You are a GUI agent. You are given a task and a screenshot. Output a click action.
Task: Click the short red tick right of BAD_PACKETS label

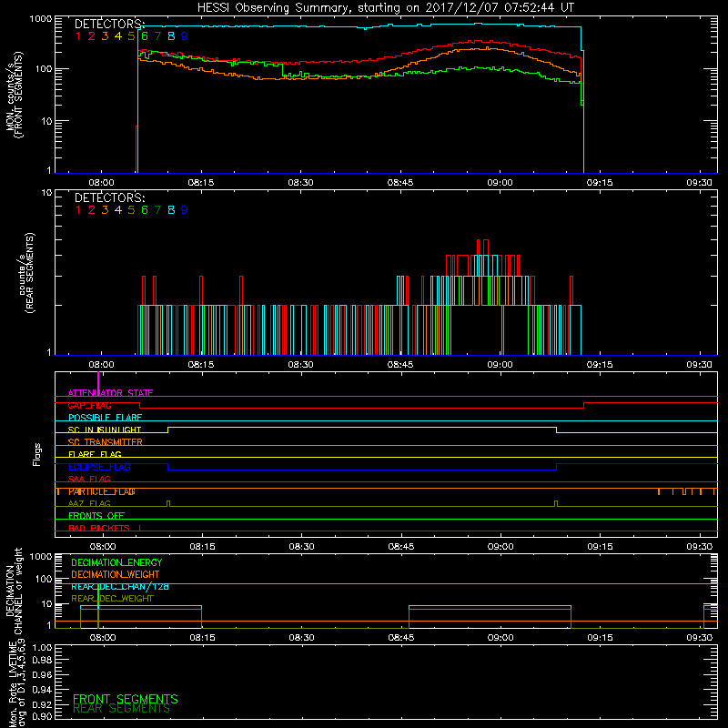(x=139, y=528)
